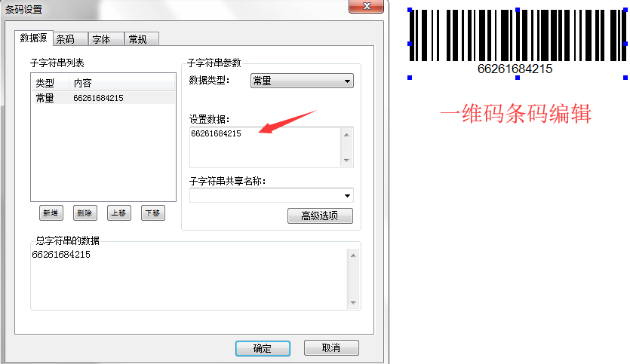This screenshot has height=364, width=630.
Task: Select the 常规 tab
Action: click(x=141, y=39)
